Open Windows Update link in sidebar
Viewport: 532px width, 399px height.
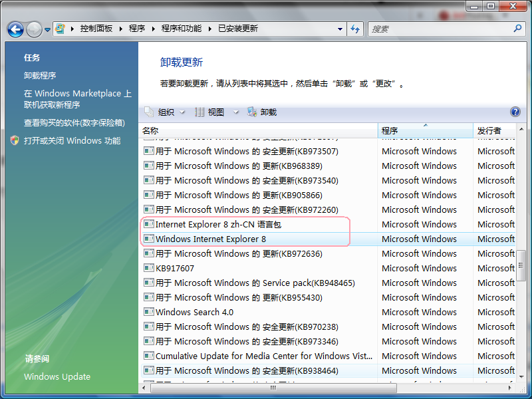click(57, 376)
